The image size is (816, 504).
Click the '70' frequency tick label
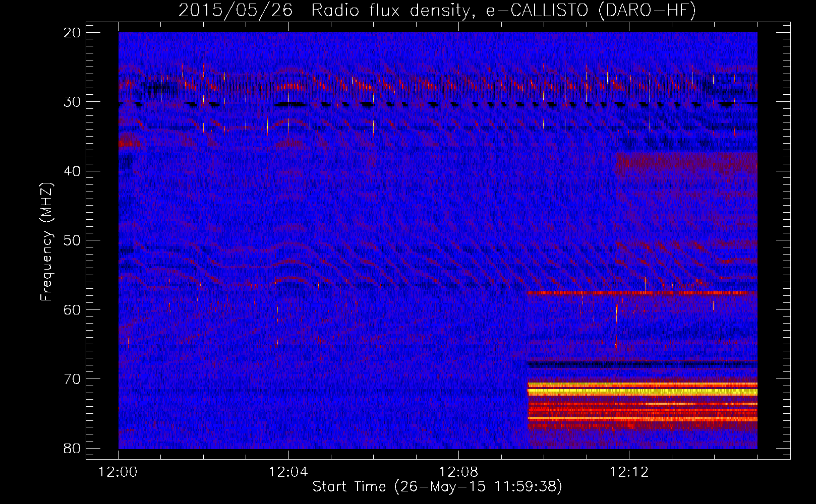(x=73, y=379)
